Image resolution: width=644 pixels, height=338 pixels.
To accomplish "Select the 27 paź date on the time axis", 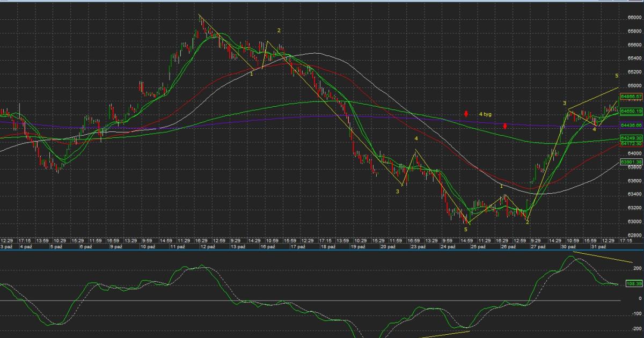I will (537, 247).
